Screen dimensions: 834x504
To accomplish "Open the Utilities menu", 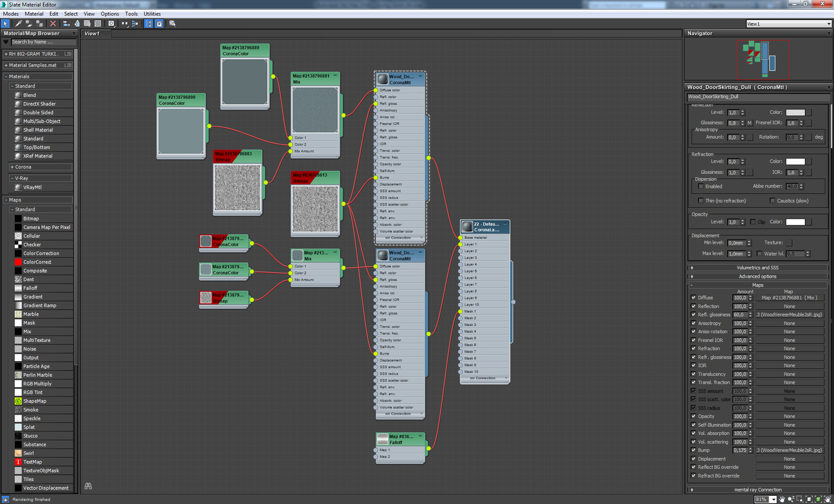I will pos(153,13).
